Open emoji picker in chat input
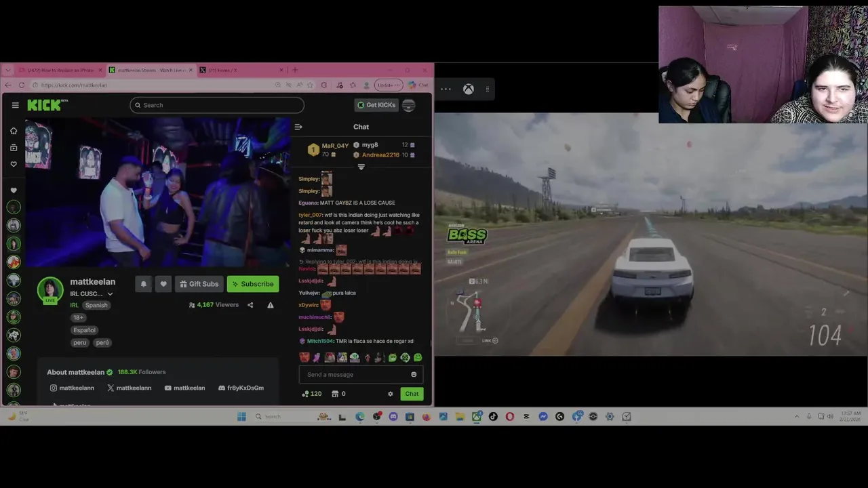868x488 pixels. (x=414, y=375)
